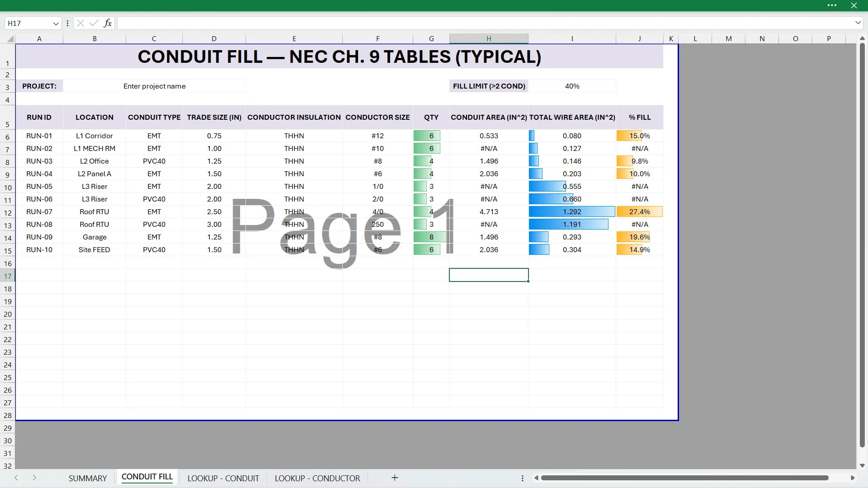Screen dimensions: 868x488
Task: Click the formula bar Cancel X icon
Action: coord(80,23)
